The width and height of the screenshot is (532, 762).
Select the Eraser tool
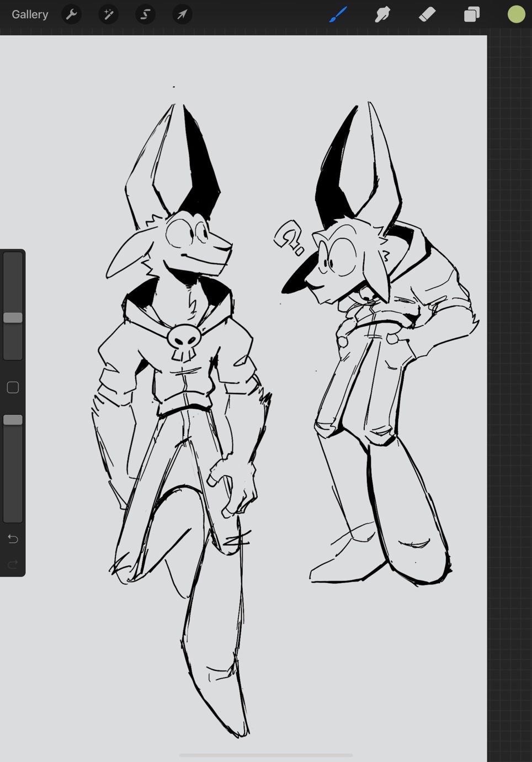tap(427, 14)
